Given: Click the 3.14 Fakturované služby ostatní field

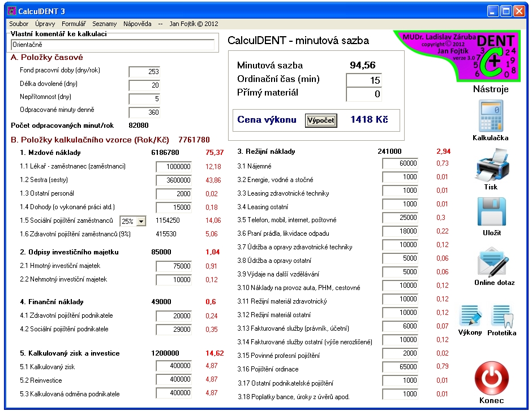Looking at the screenshot, I should point(400,340).
